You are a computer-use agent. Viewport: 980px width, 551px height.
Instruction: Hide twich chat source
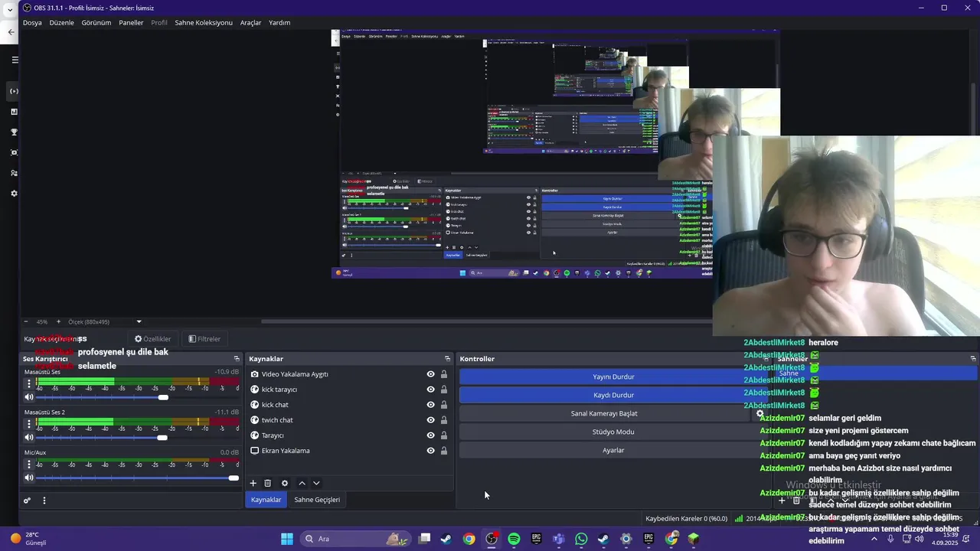pos(430,420)
